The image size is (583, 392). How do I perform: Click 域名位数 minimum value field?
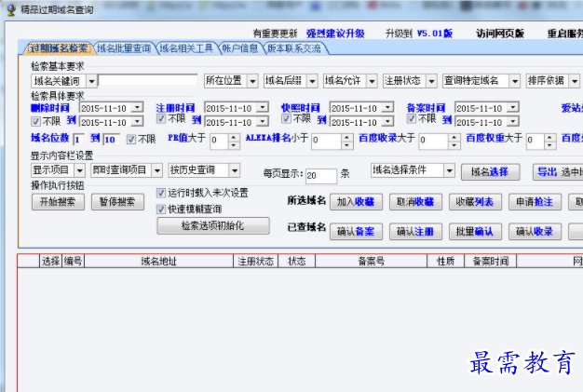tap(79, 140)
